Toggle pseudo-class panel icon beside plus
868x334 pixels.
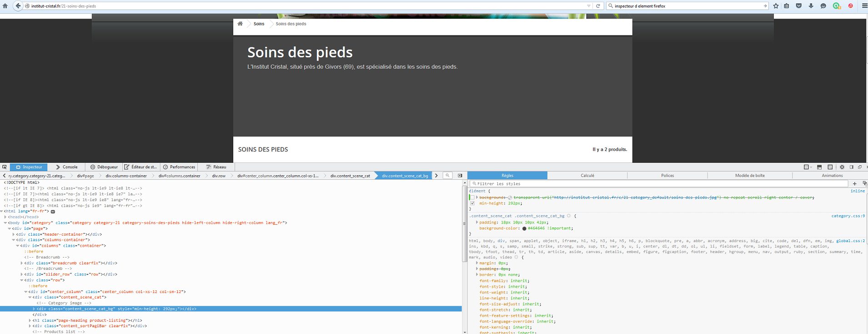click(x=864, y=184)
